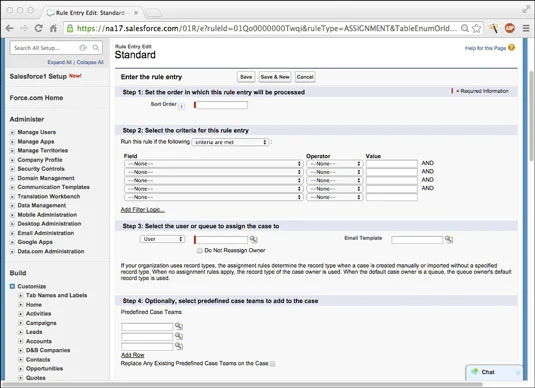Open Force.com Home link

coord(36,98)
